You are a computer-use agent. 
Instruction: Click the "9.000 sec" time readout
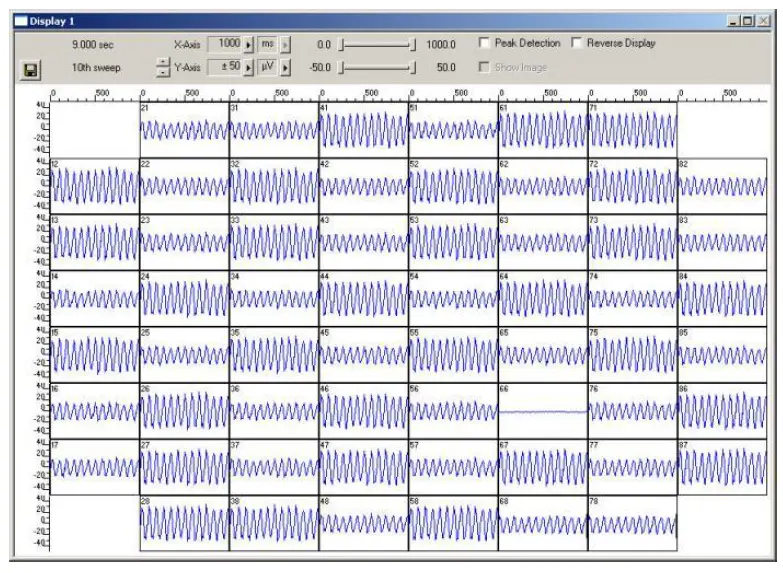(92, 44)
